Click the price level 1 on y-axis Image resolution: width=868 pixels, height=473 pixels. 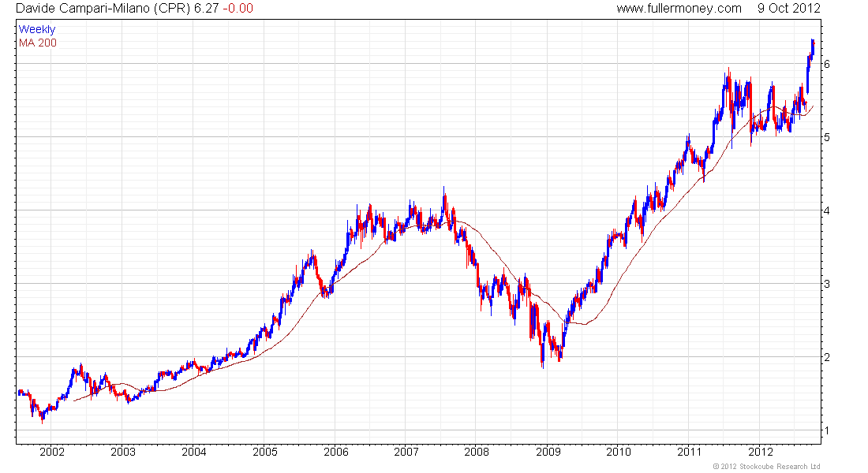(827, 431)
